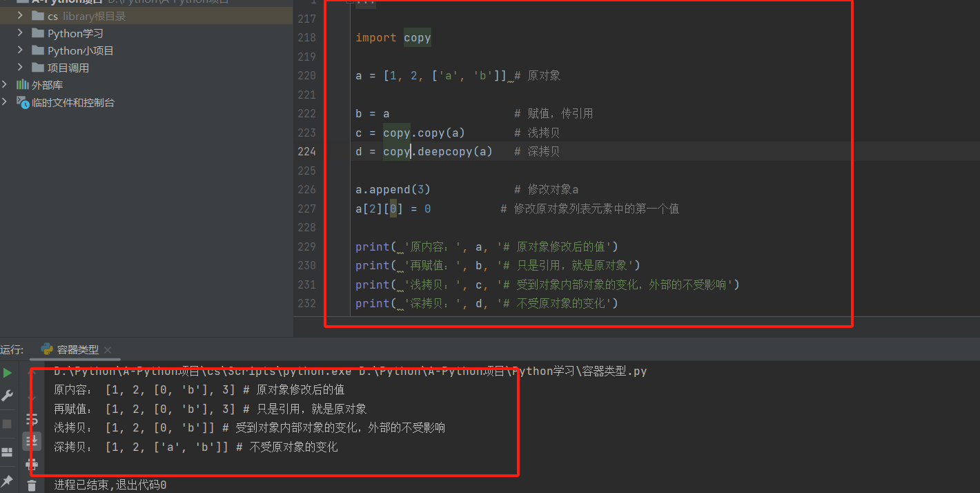980x493 pixels.
Task: Expand the Python小项目 folder arrow
Action: pyautogui.click(x=20, y=50)
